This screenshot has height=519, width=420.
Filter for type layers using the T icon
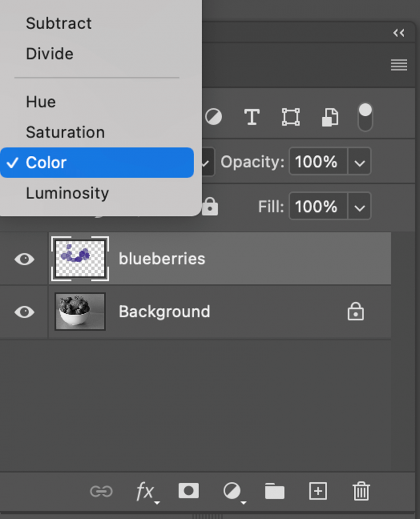[252, 117]
